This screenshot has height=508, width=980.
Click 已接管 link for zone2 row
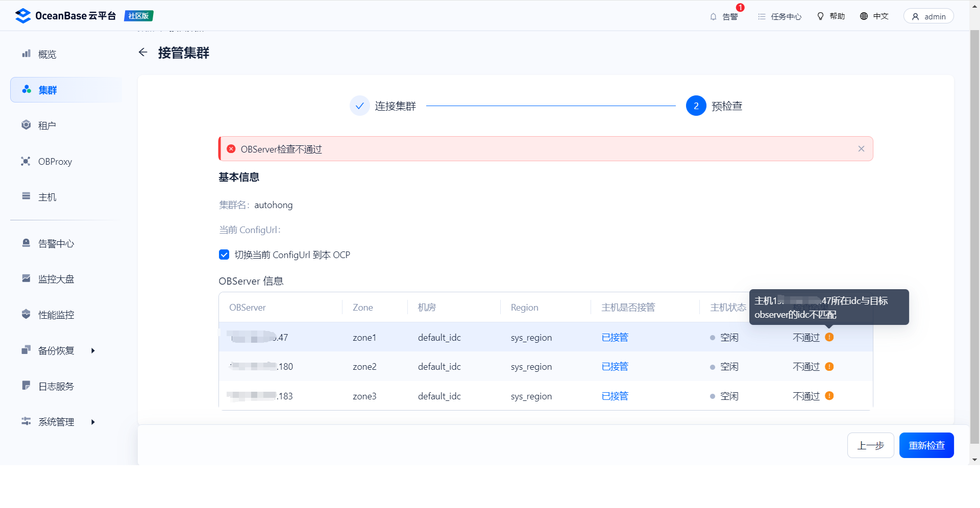tap(615, 366)
